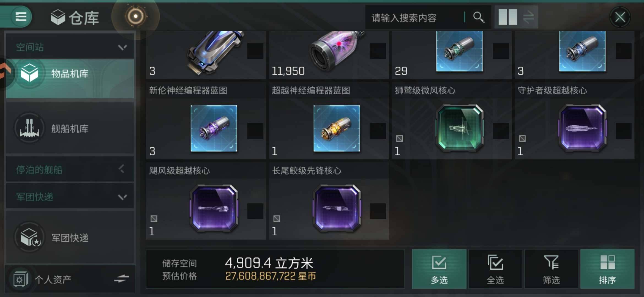Image resolution: width=644 pixels, height=297 pixels.
Task: Open the 筛选 filter option
Action: [x=551, y=269]
